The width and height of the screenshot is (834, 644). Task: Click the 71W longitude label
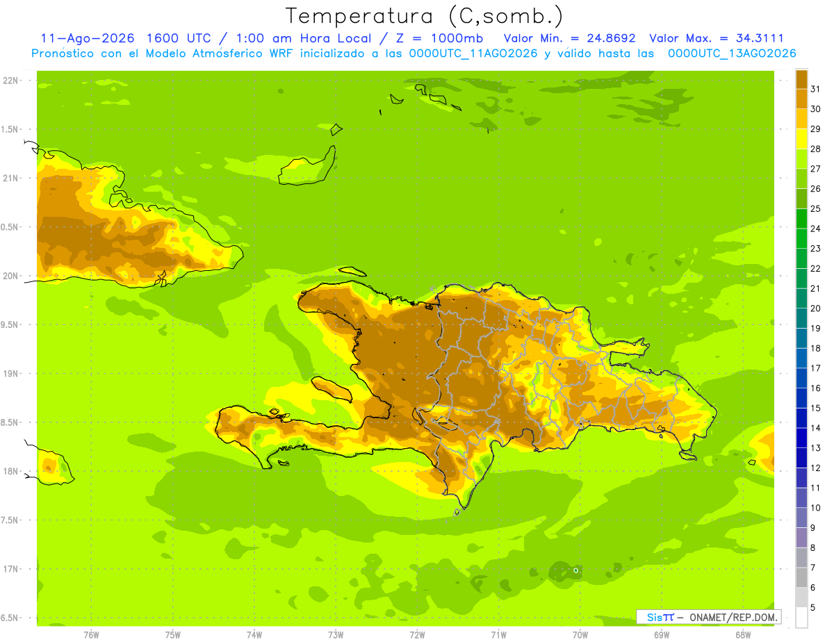(x=498, y=635)
